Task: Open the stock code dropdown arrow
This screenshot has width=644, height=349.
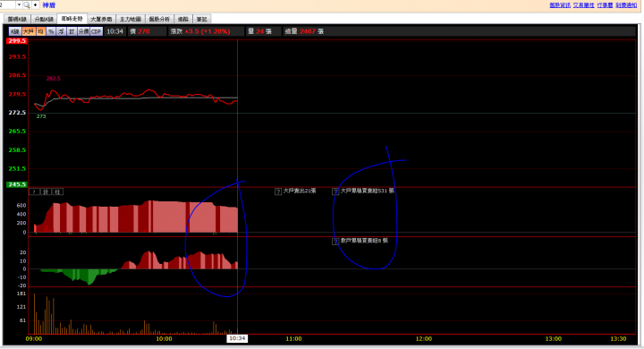Action: tap(19, 5)
